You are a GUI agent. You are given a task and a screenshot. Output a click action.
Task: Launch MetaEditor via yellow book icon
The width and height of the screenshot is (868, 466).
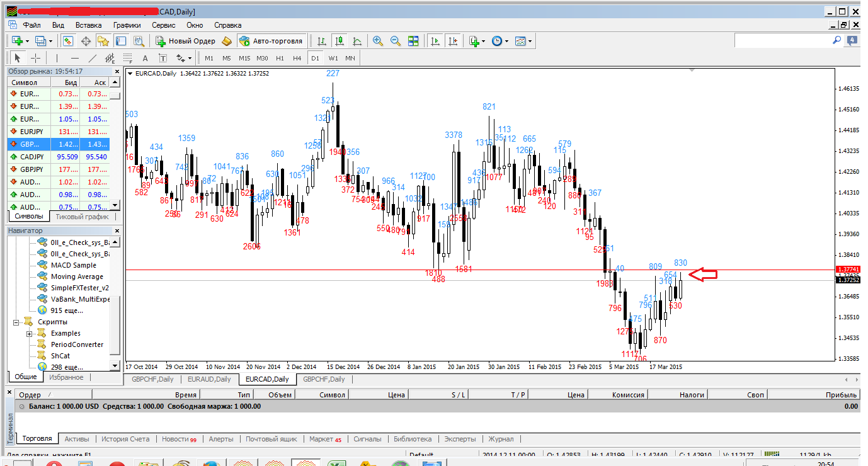pyautogui.click(x=227, y=41)
